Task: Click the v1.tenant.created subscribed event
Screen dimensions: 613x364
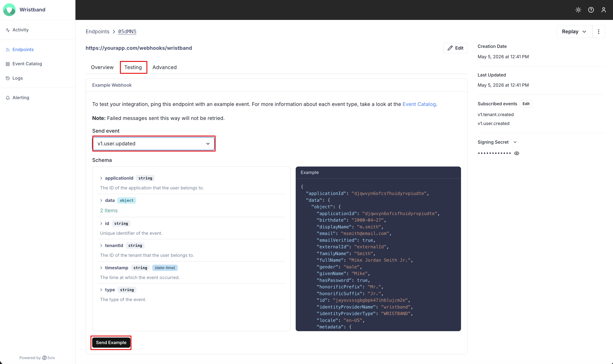Action: click(495, 115)
